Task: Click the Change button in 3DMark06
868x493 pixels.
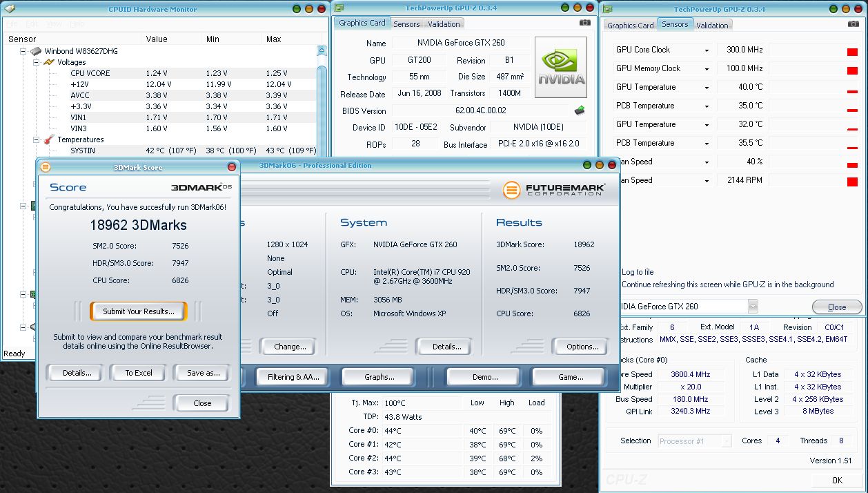Action: (290, 347)
